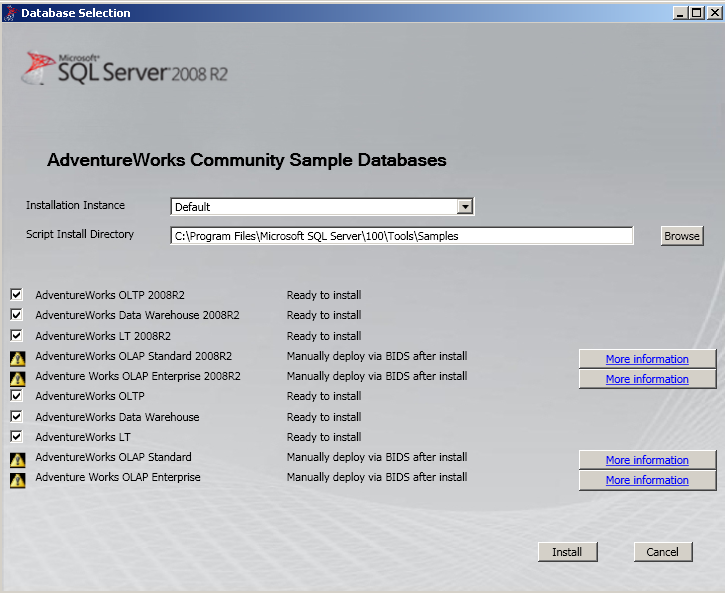This screenshot has width=725, height=593.
Task: Click warning icon beside AdventureWorks OLAP Standard 2008R2
Action: (x=18, y=358)
